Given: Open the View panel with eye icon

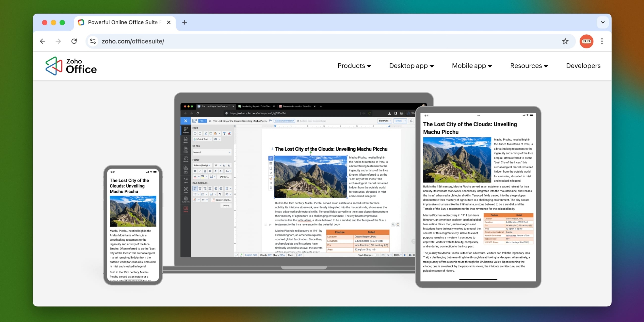Looking at the screenshot, I should click(x=186, y=180).
